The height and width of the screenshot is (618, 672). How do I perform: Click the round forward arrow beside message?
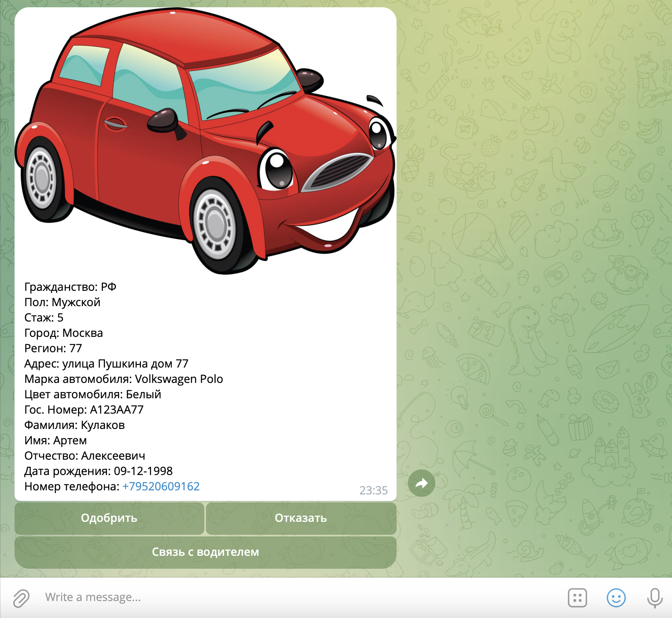pyautogui.click(x=421, y=483)
